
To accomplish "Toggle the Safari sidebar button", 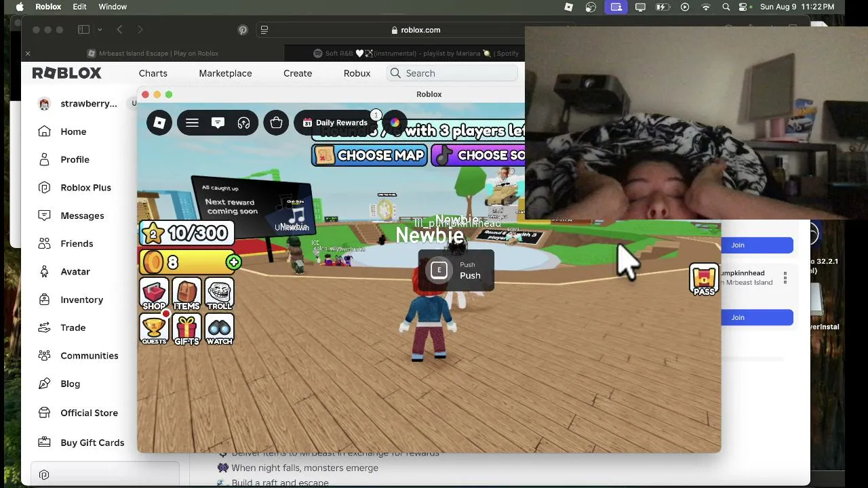I will 83,30.
